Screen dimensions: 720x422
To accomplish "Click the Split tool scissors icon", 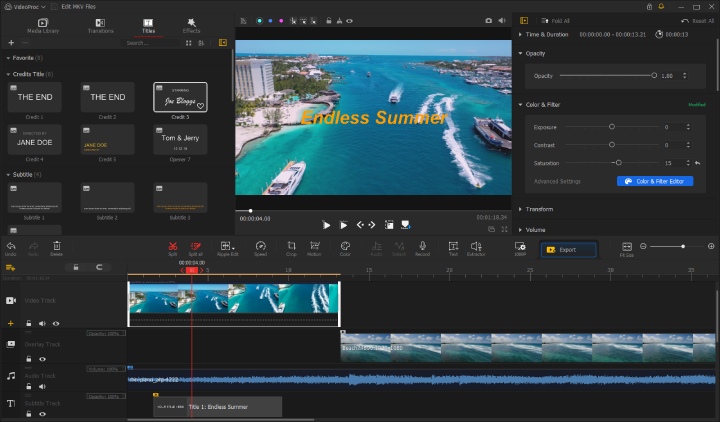I will (173, 245).
